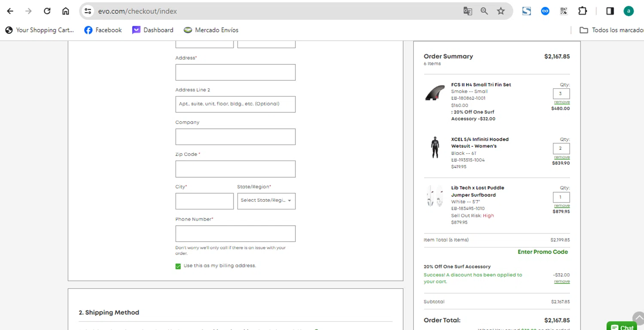Open the Select State/Region dropdown
Viewport: 644px width, 330px height.
(266, 201)
